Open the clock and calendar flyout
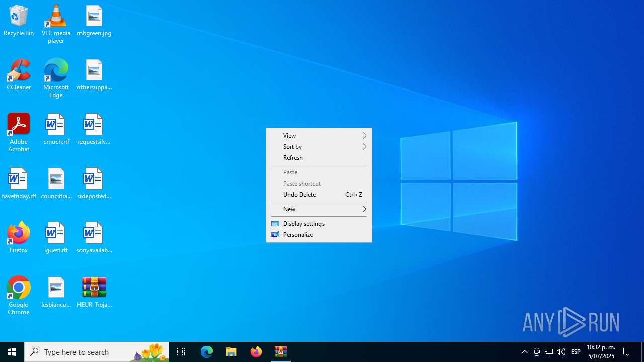This screenshot has height=362, width=644. tap(601, 352)
